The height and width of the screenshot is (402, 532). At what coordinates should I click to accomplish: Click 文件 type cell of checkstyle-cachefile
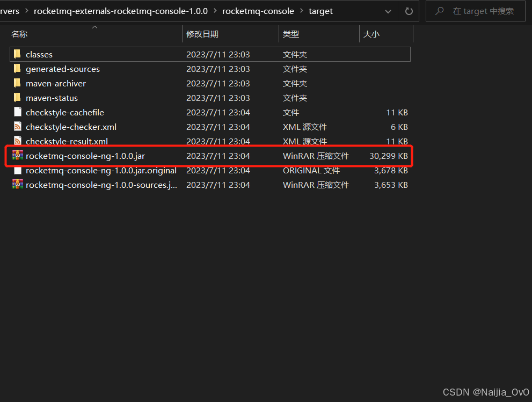pos(291,112)
